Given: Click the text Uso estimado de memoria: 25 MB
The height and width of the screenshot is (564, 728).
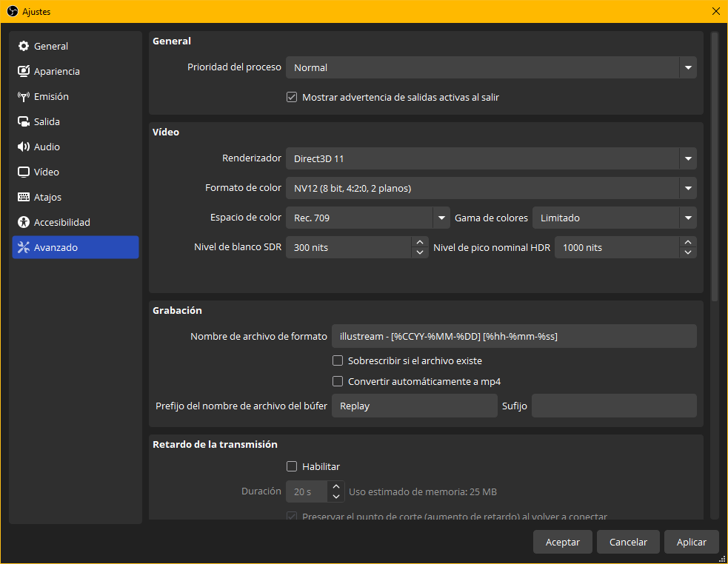Looking at the screenshot, I should click(x=422, y=491).
